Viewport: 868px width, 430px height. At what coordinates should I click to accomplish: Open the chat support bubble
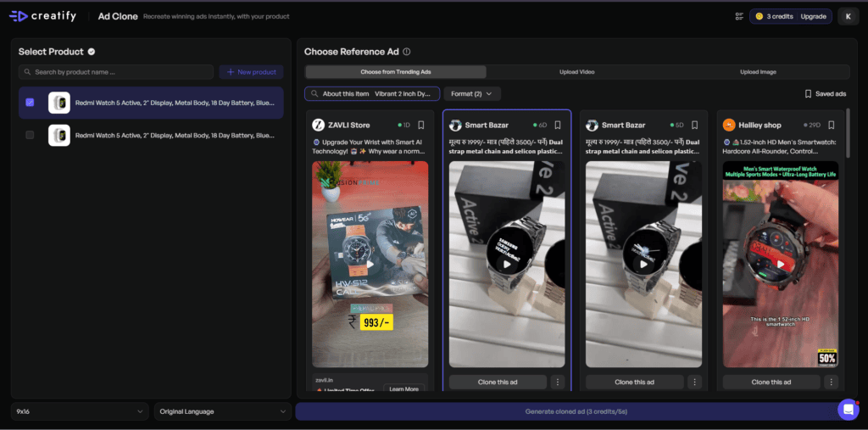848,410
